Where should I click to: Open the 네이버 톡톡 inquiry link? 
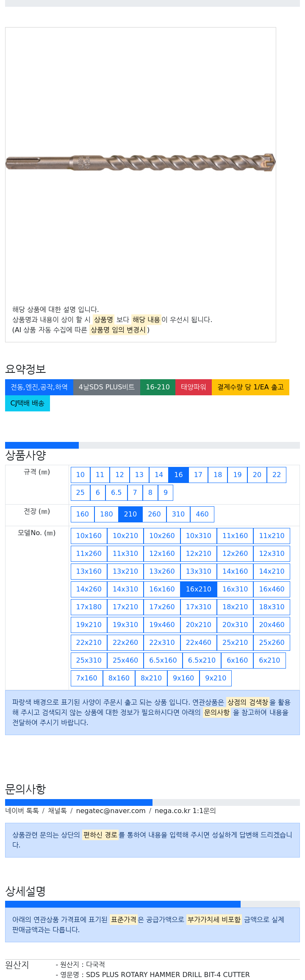pos(22,811)
